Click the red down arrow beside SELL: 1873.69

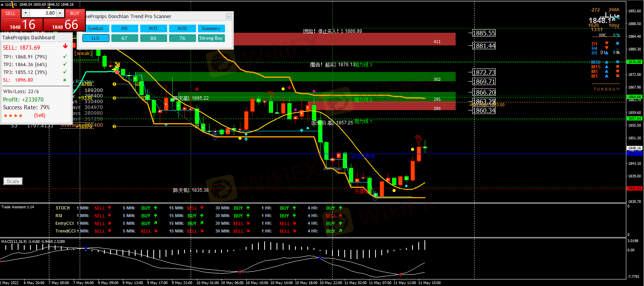pos(65,47)
